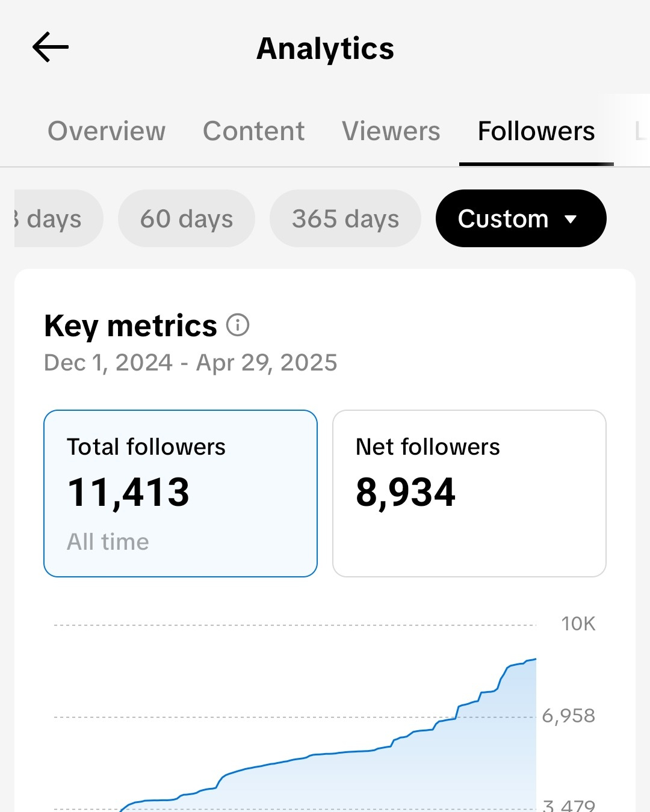Open the Content tab
The image size is (650, 812).
coord(253,131)
